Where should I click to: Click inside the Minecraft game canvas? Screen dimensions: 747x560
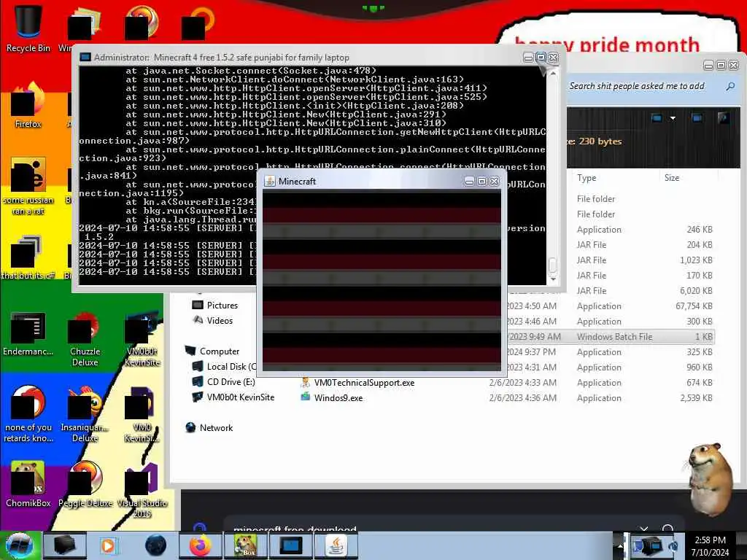[x=382, y=281]
